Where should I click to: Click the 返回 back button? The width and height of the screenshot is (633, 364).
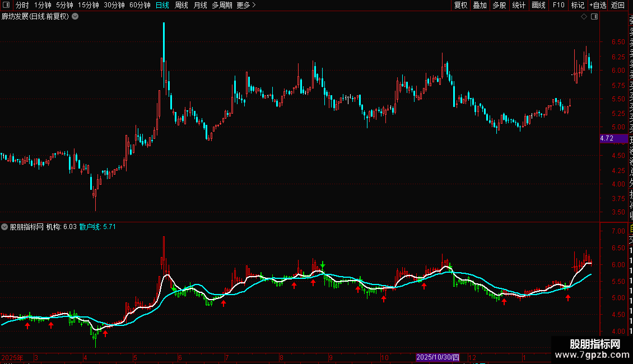(618, 5)
